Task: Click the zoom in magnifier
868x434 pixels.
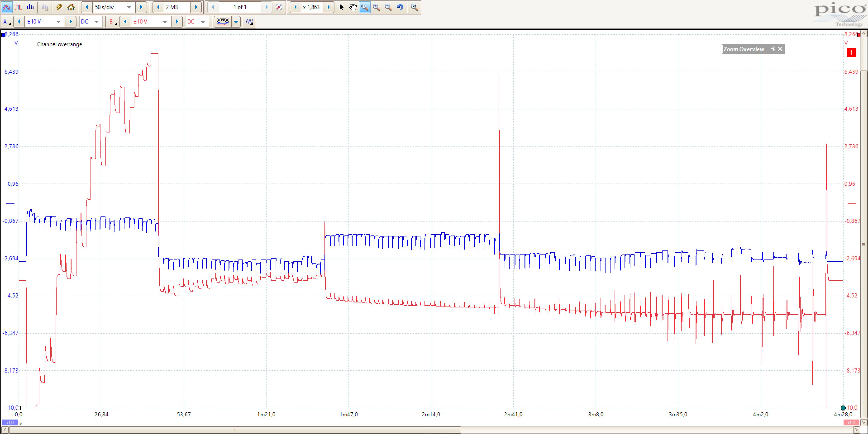Action: tap(376, 7)
